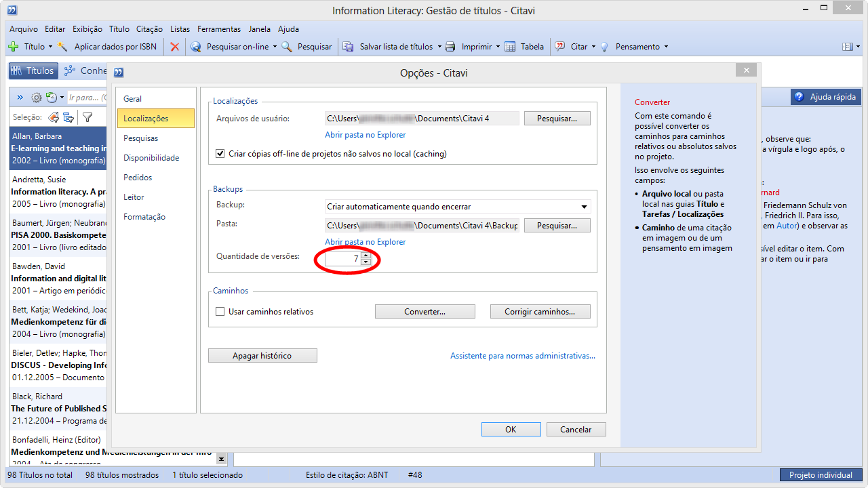The width and height of the screenshot is (868, 488).
Task: Click the magic wand ISBN icon
Action: (x=63, y=47)
